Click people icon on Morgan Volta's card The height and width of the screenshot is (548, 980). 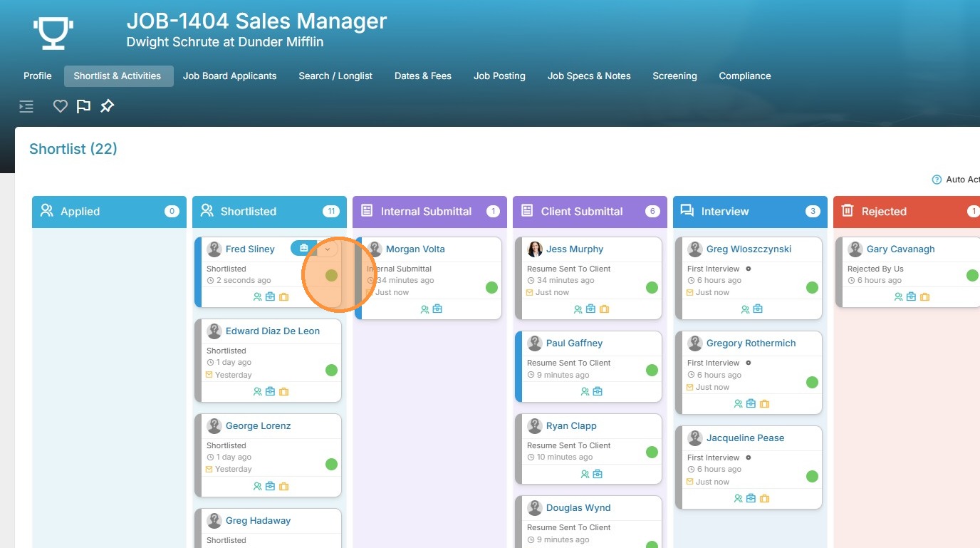coord(424,309)
